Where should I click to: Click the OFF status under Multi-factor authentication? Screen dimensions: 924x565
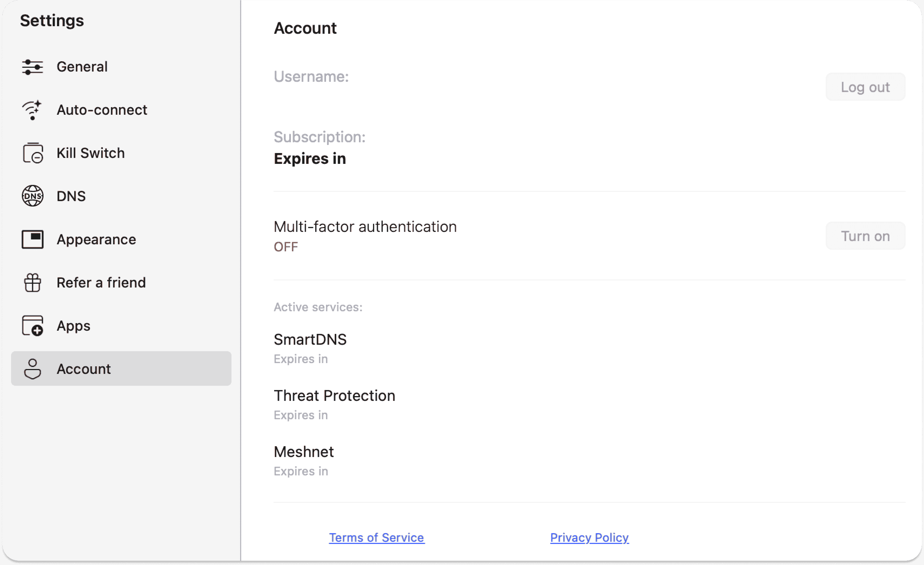click(286, 247)
